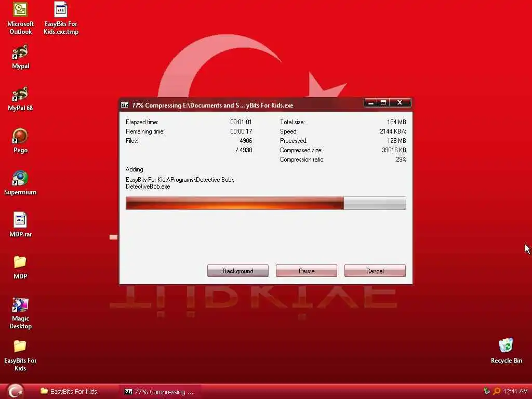This screenshot has height=399, width=532.
Task: Select the EasyBits For Kids.exe.tmp file icon
Action: 61,18
